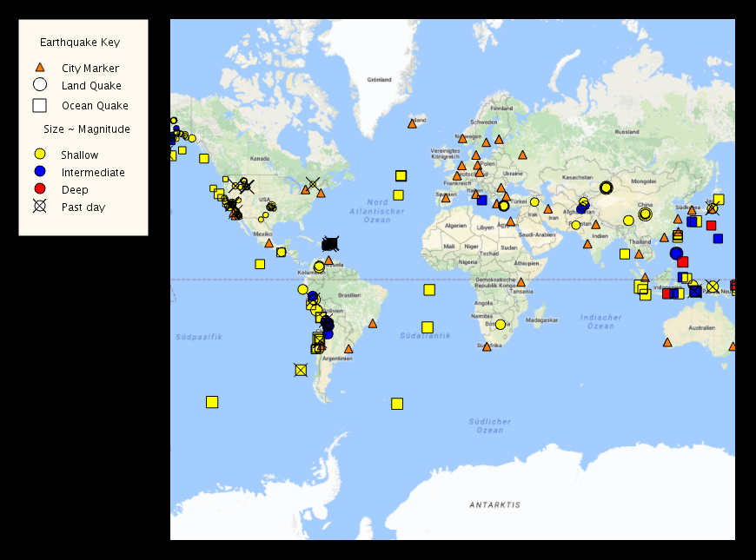Screen dimensions: 756x560
Task: Click the Intermediate blue marker in the key
Action: pyautogui.click(x=38, y=172)
